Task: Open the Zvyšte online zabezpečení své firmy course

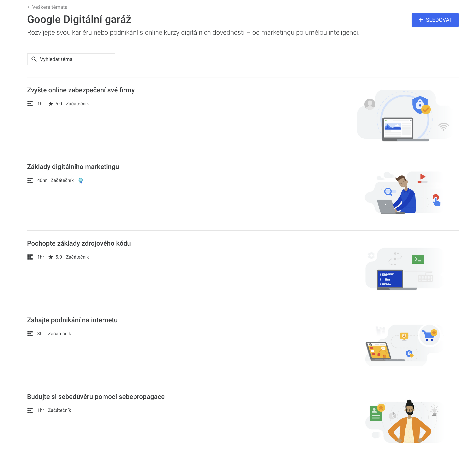Action: 81,90
